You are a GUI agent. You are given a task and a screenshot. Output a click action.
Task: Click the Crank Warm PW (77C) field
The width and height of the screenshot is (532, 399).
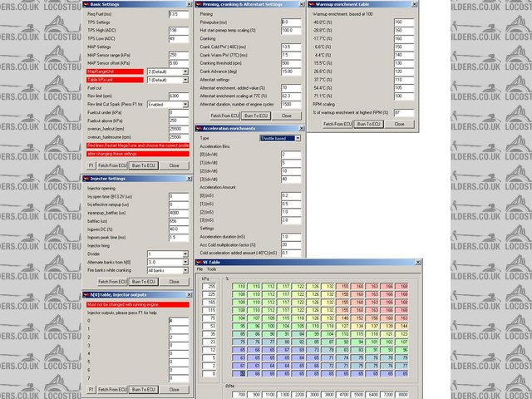[x=291, y=55]
